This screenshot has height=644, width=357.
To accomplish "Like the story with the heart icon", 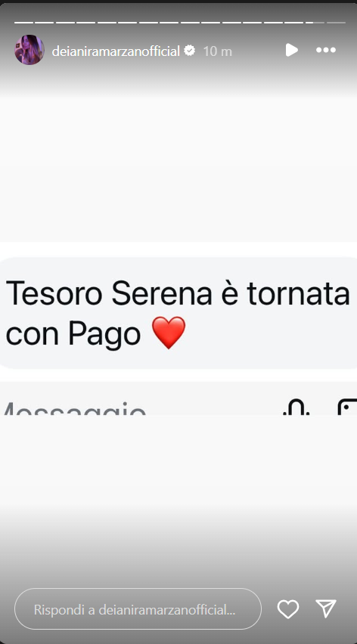I will pyautogui.click(x=288, y=609).
